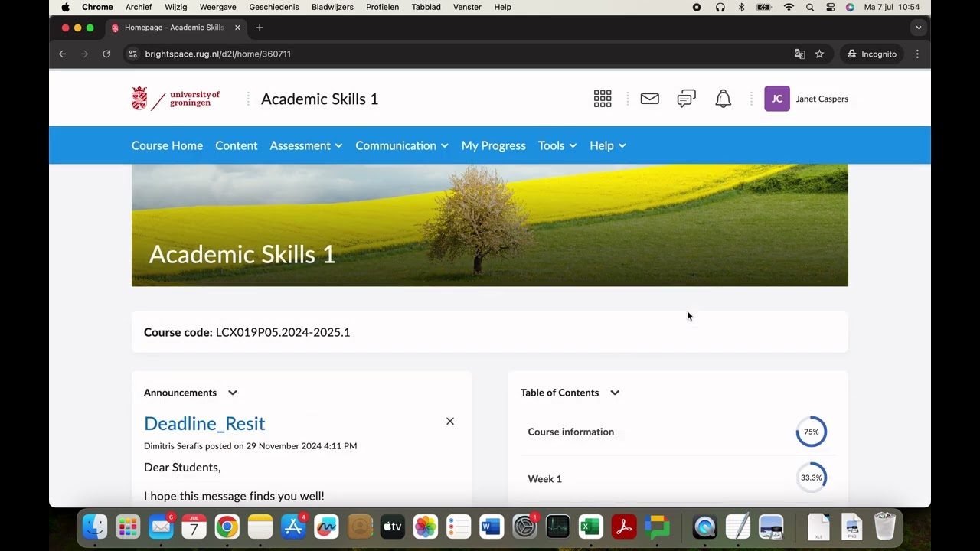The image size is (980, 551).
Task: Open the subscription alerts chat icon
Action: coord(686,99)
